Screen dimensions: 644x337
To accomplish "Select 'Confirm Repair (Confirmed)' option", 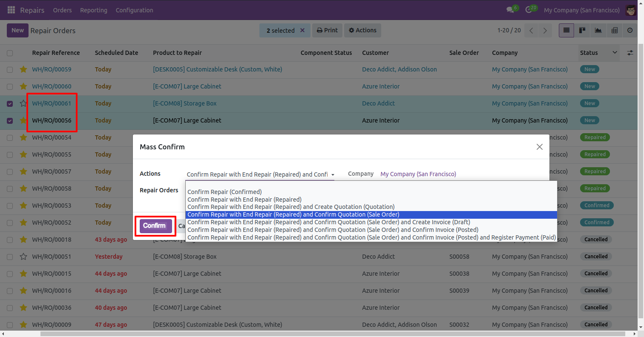I will point(224,192).
